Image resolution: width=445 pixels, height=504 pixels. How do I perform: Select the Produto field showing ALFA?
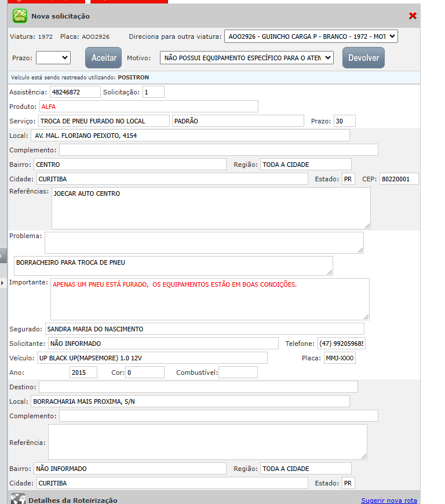point(149,107)
